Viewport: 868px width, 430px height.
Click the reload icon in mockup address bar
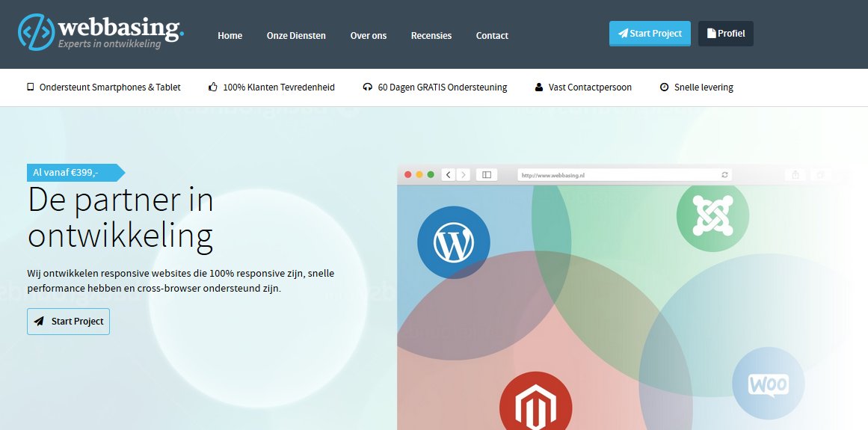724,175
